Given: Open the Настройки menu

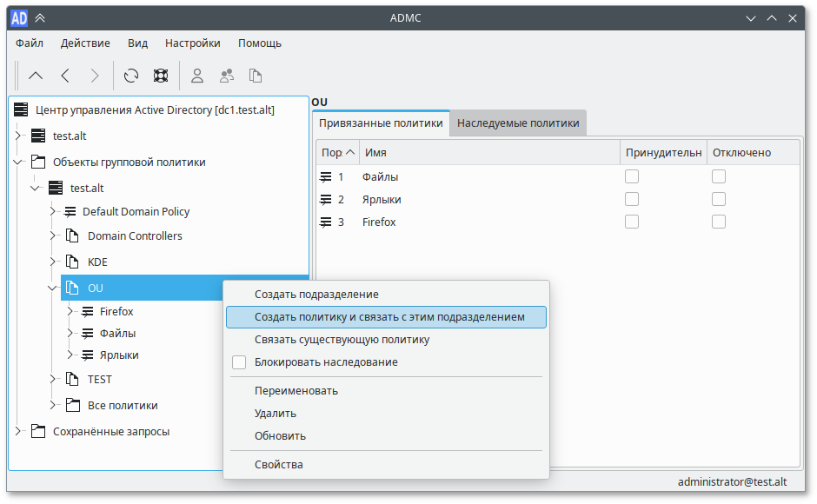Looking at the screenshot, I should coord(191,43).
